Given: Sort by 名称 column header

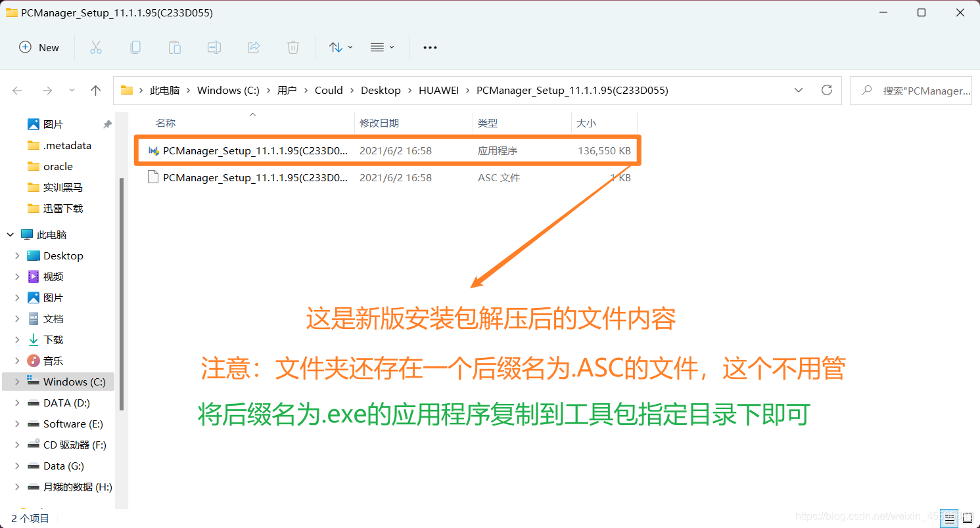Looking at the screenshot, I should (x=166, y=123).
